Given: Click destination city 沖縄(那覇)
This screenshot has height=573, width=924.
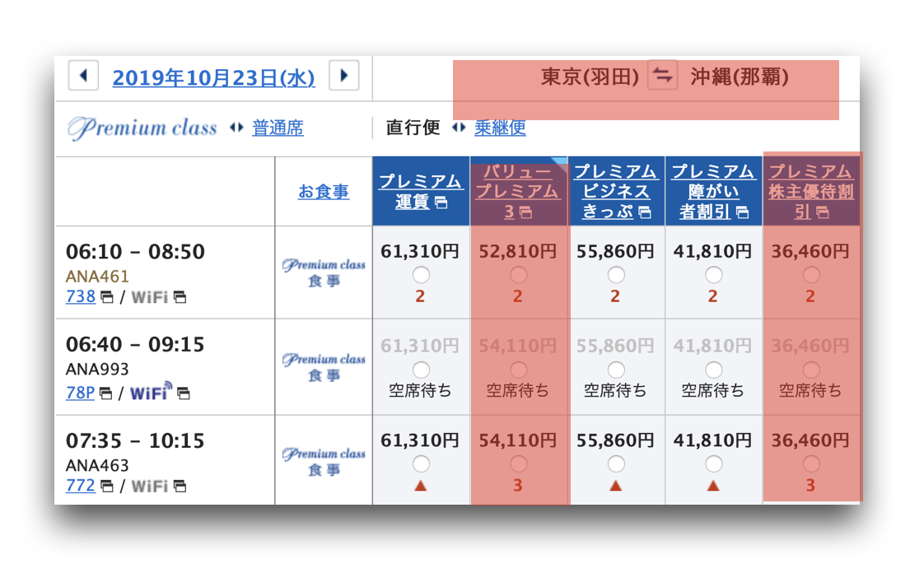Looking at the screenshot, I should 740,77.
